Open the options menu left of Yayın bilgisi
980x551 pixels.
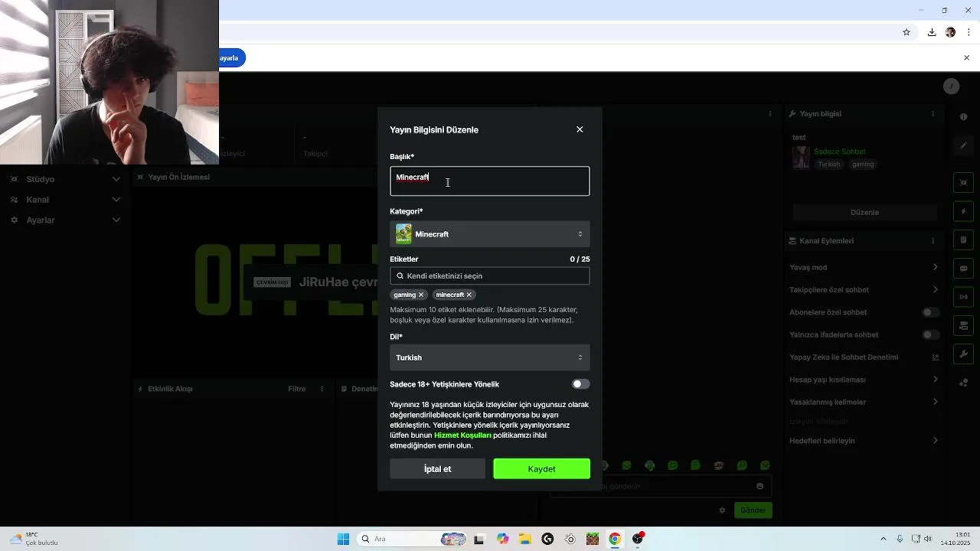point(770,114)
